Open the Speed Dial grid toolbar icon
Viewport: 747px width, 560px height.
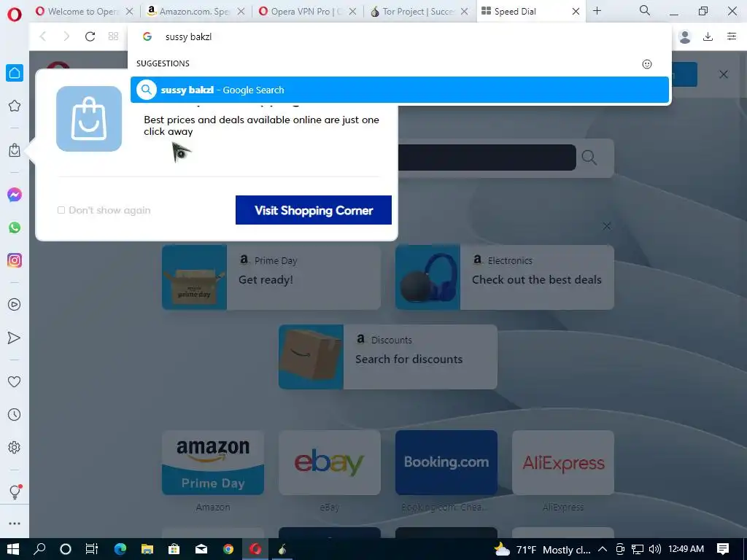tap(113, 36)
